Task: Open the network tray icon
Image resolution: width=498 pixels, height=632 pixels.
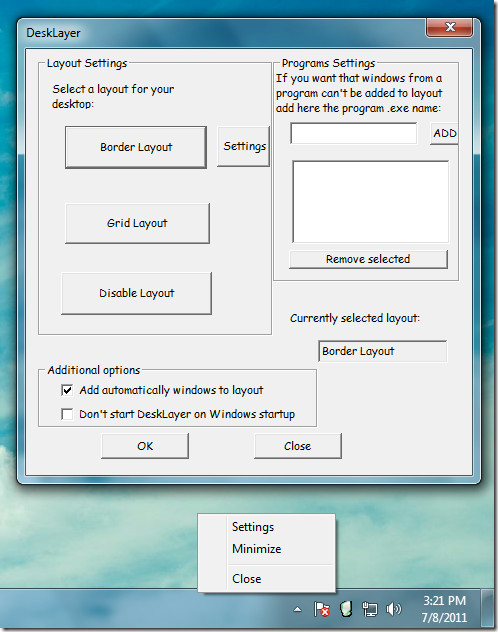Action: coord(370,609)
